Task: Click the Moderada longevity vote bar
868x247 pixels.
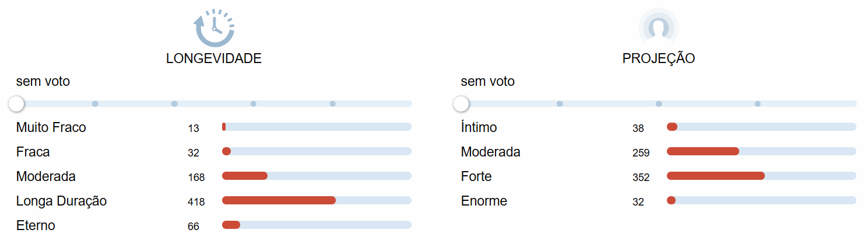Action: (x=317, y=176)
